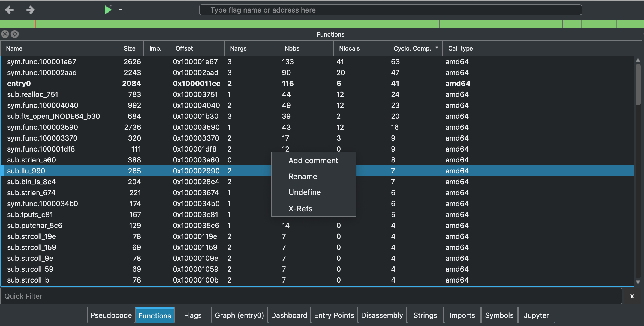This screenshot has height=326, width=644.
Task: Click Undefine in the context menu
Action: coord(304,192)
